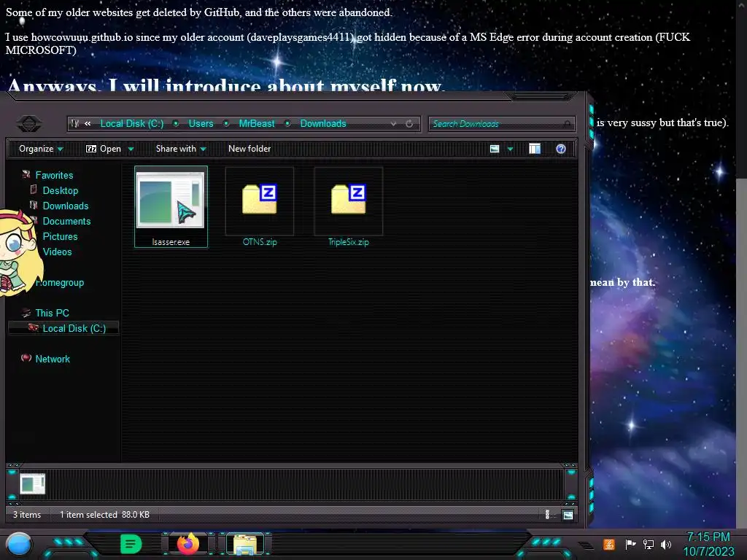Viewport: 747px width, 560px height.
Task: Open the Start orb button
Action: 19,544
